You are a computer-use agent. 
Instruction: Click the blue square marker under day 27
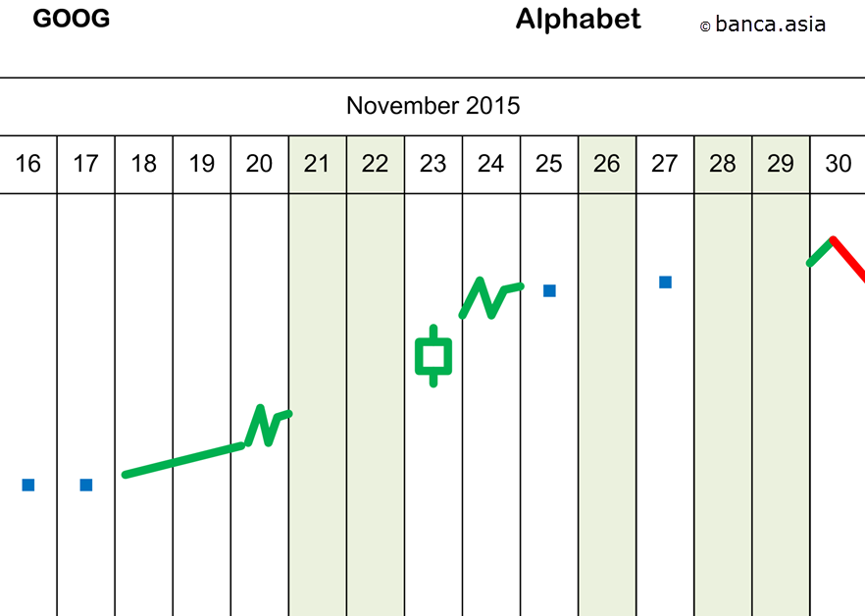click(x=665, y=282)
